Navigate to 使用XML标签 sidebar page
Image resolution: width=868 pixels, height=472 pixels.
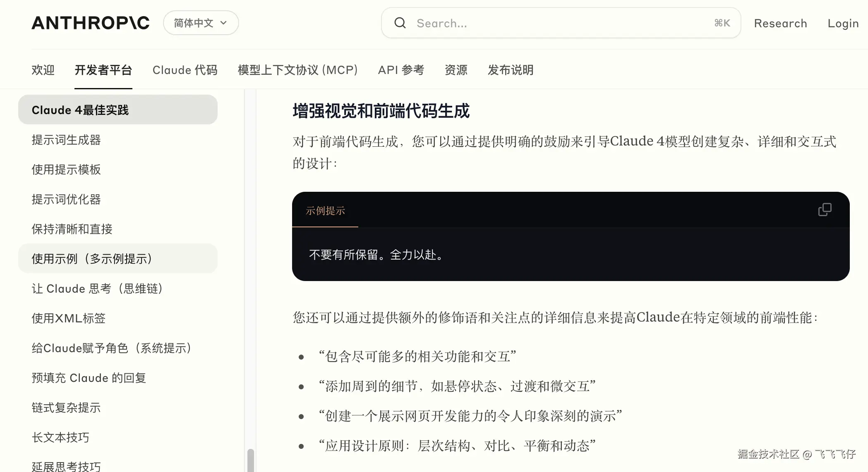pyautogui.click(x=69, y=318)
